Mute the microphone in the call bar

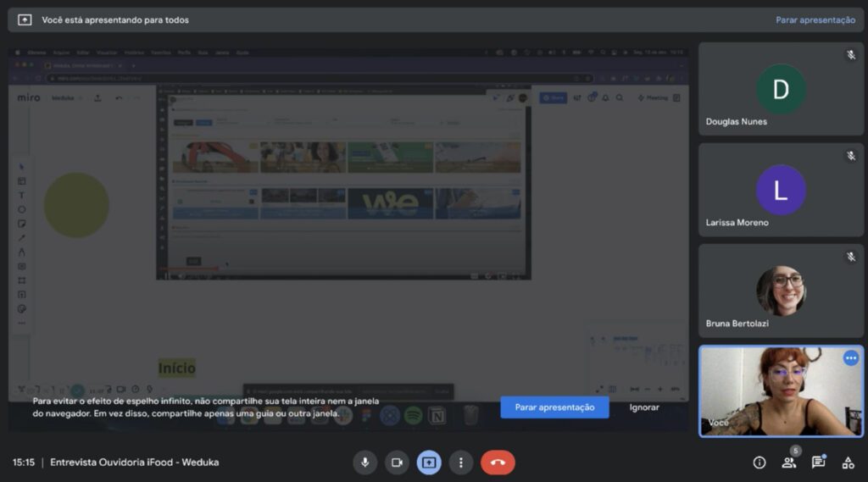pos(365,463)
